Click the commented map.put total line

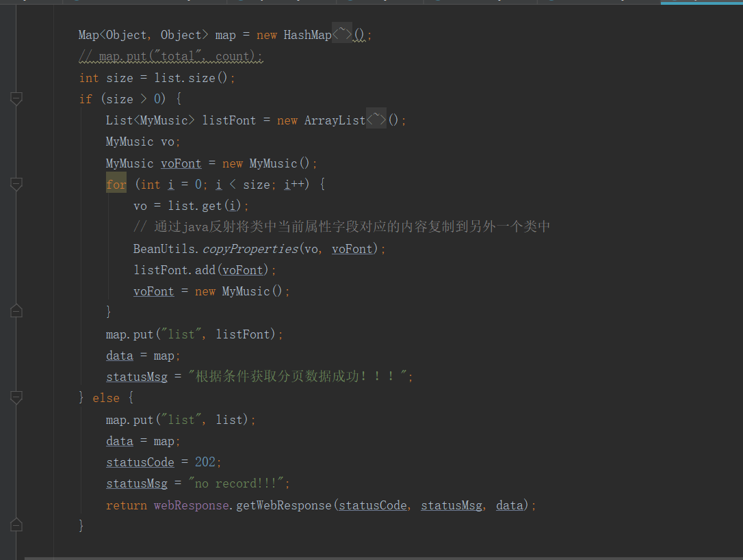point(170,56)
